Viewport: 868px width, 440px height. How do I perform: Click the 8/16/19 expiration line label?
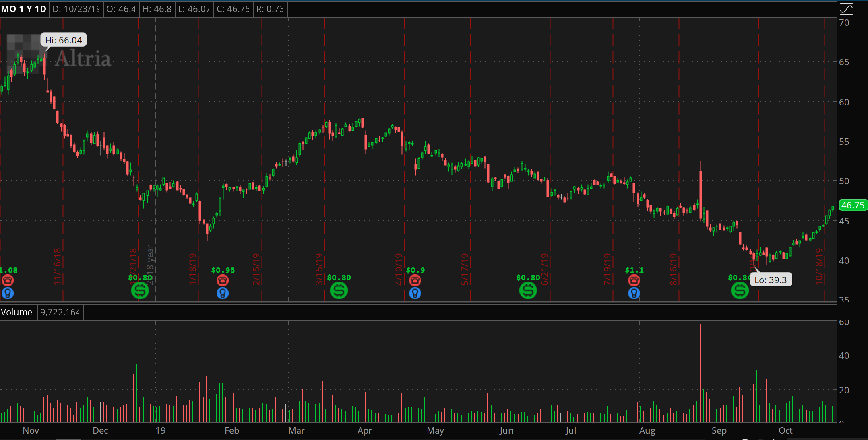click(x=674, y=269)
